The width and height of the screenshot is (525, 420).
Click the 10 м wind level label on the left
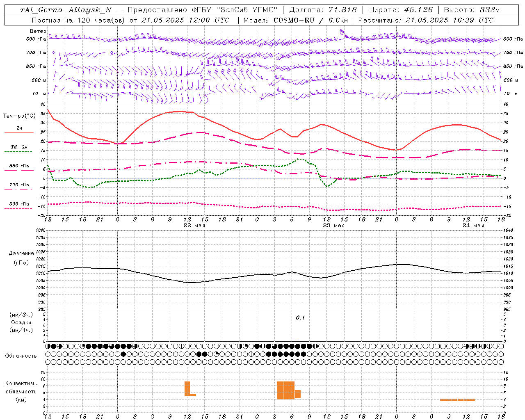tap(39, 94)
